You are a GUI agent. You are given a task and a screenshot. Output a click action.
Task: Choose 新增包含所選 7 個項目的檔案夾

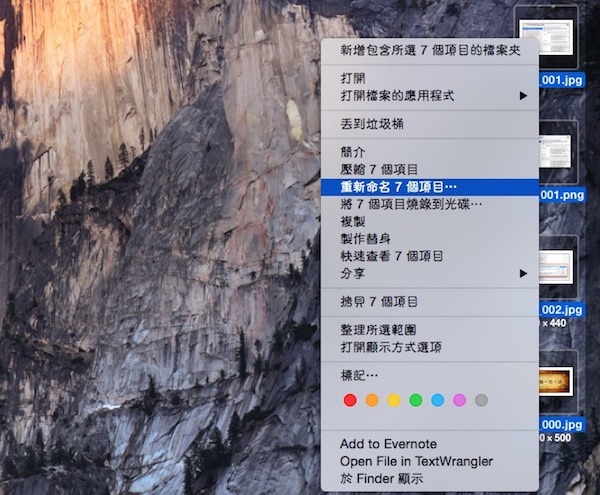point(430,50)
